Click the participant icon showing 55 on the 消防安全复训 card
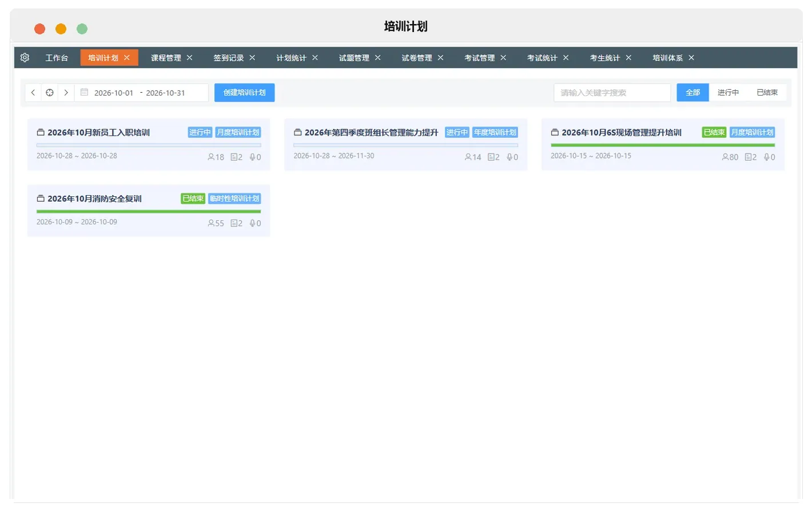The height and width of the screenshot is (515, 812). (x=211, y=224)
